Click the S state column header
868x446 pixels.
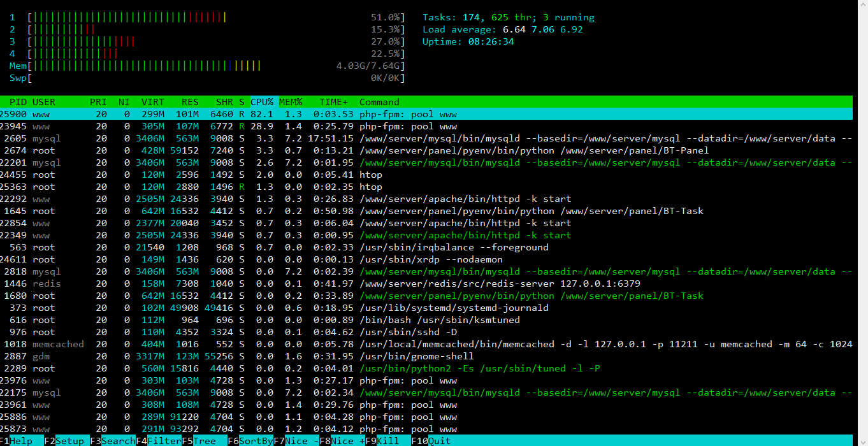[x=242, y=102]
